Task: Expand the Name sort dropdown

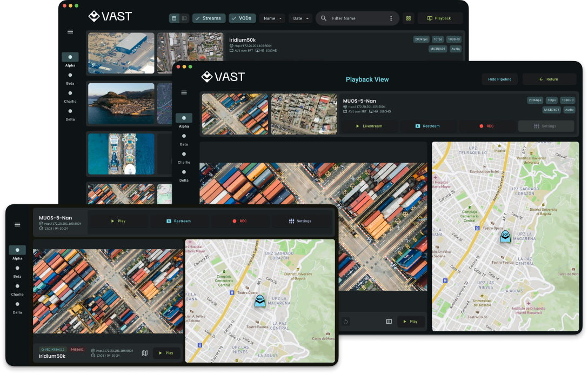Action: pos(272,18)
